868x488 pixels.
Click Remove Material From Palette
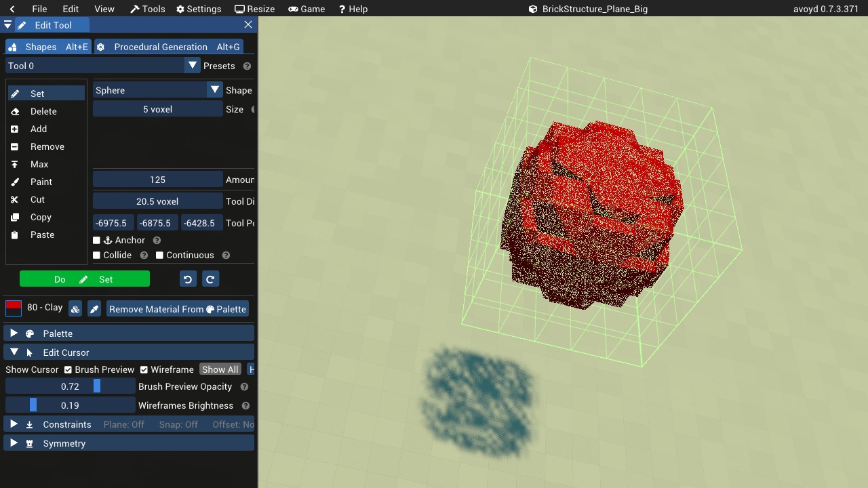[x=177, y=308]
